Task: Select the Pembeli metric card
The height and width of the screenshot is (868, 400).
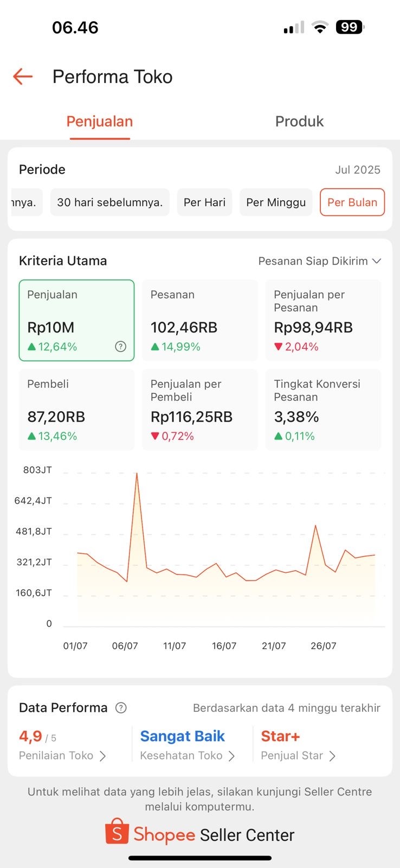Action: (76, 410)
